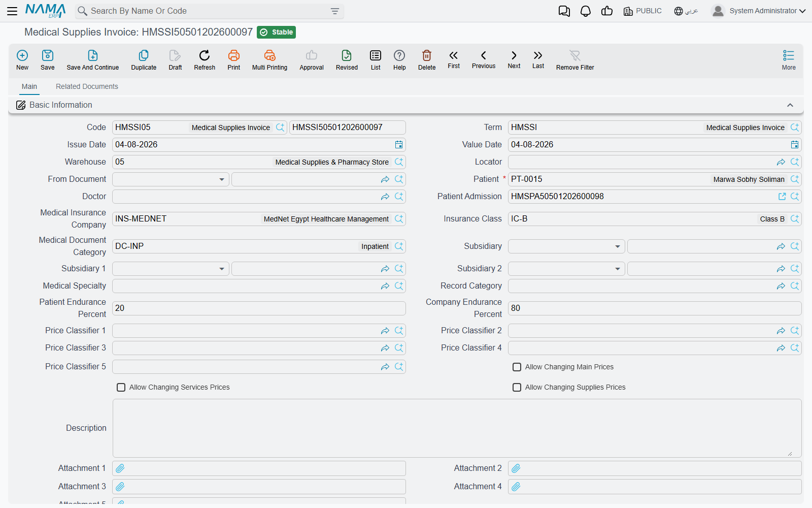Viewport: 812px width, 508px height.
Task: Click the New record toolbar icon
Action: 22,60
